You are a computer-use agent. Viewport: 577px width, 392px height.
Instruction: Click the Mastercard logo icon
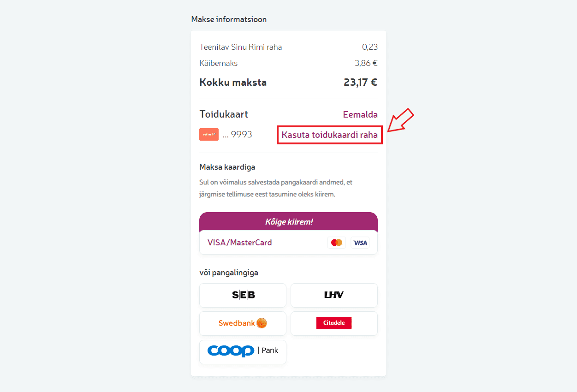(337, 243)
